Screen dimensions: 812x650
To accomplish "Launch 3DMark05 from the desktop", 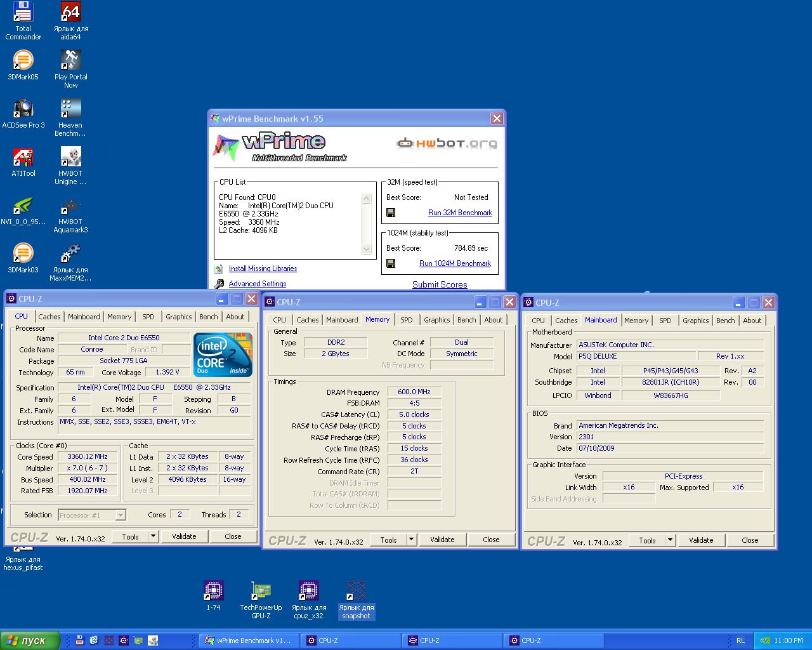I will pos(23,65).
